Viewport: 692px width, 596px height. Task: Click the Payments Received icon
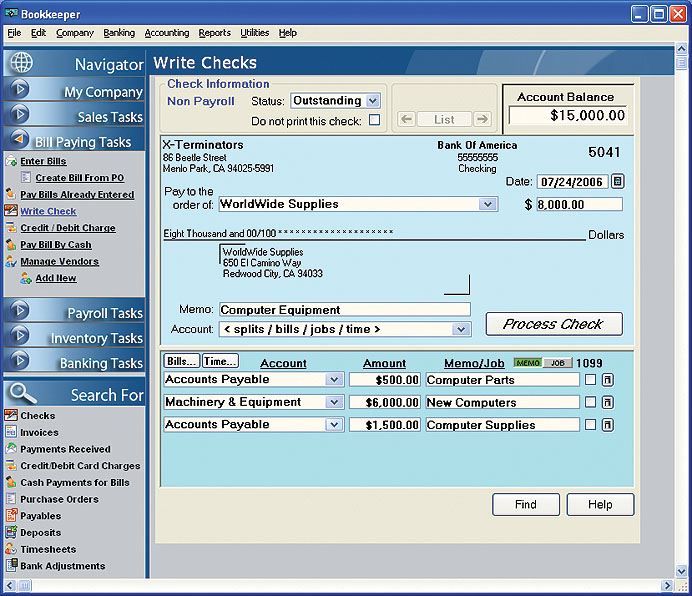click(11, 449)
